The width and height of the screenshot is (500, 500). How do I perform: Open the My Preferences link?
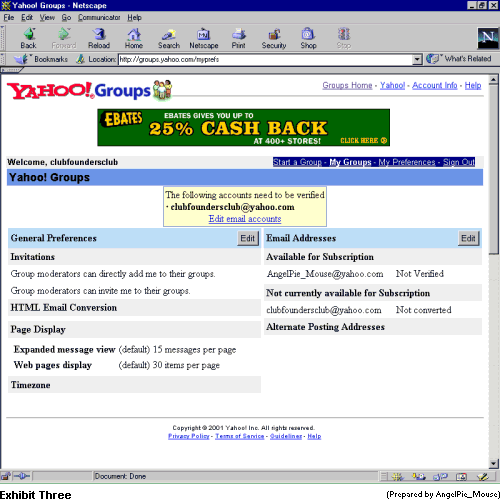tap(407, 162)
